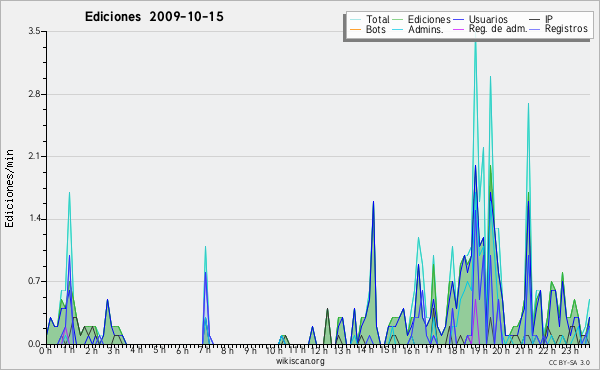
Task: Click the 1.4 value on the y-axis
Action: (x=34, y=218)
